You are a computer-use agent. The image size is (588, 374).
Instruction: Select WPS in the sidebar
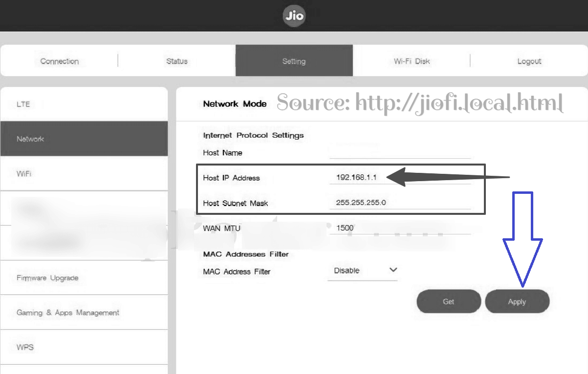pyautogui.click(x=25, y=347)
